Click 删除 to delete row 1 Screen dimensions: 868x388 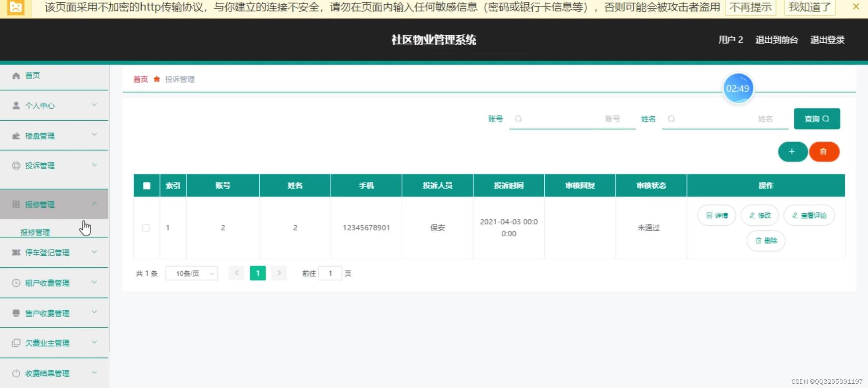[766, 240]
